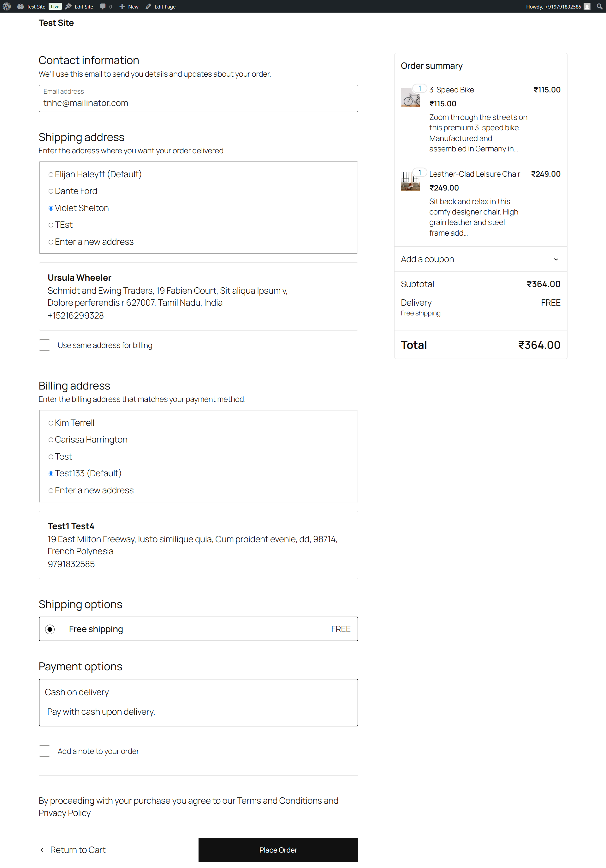Select Dante Ford shipping address
This screenshot has width=606, height=868.
51,191
